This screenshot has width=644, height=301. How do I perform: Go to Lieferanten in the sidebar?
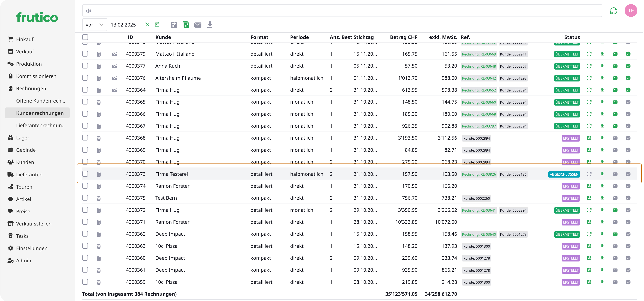coord(29,175)
